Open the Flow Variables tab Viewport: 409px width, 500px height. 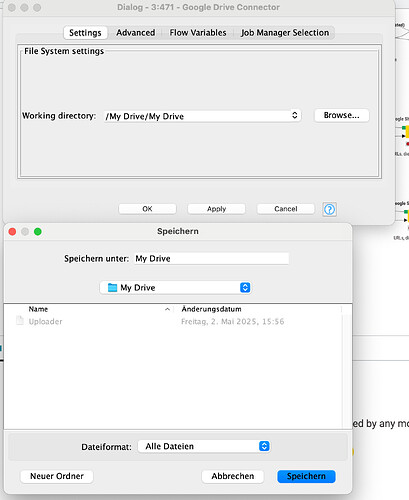(x=198, y=33)
